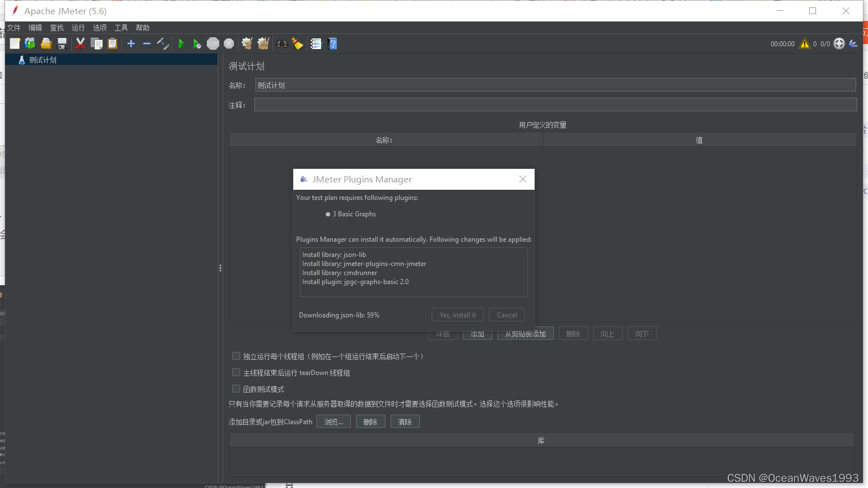Click the 向下 move-down button
This screenshot has width=868, height=488.
(642, 334)
